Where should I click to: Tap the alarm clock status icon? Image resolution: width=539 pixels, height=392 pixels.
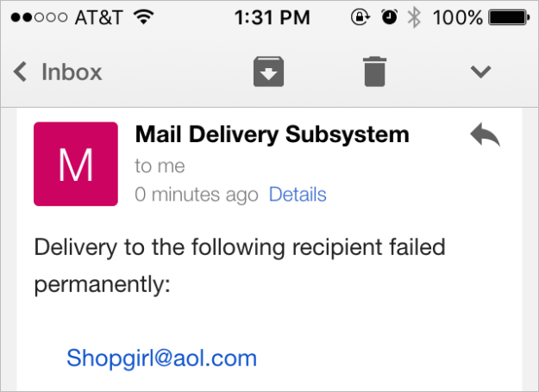(390, 17)
